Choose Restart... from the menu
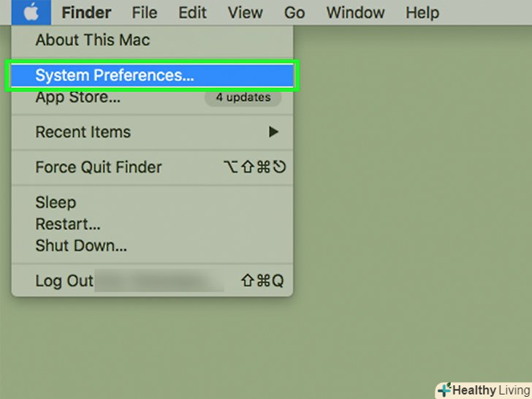Image resolution: width=532 pixels, height=399 pixels. pyautogui.click(x=68, y=224)
